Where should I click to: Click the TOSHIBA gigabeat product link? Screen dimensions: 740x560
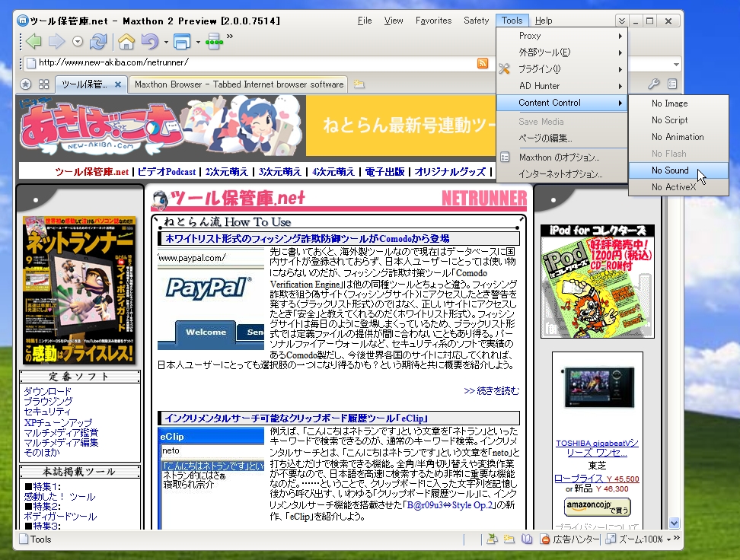(597, 447)
